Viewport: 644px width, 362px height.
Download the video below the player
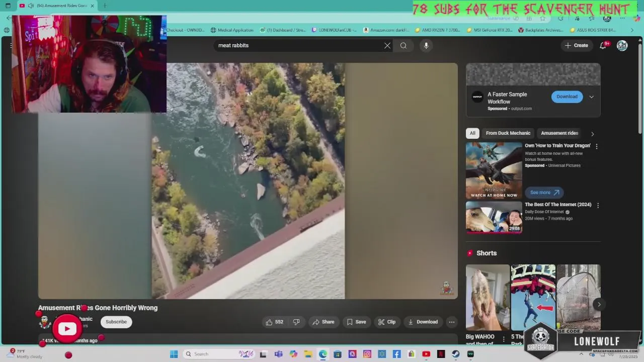[x=423, y=322]
